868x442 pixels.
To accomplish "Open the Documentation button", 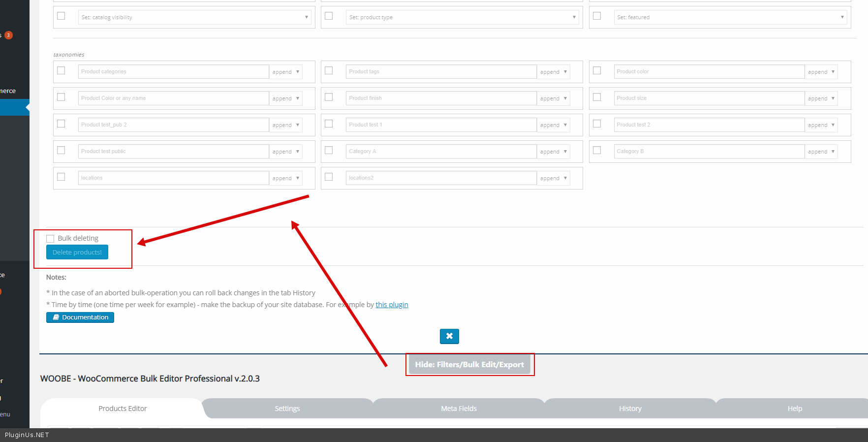I will (80, 317).
